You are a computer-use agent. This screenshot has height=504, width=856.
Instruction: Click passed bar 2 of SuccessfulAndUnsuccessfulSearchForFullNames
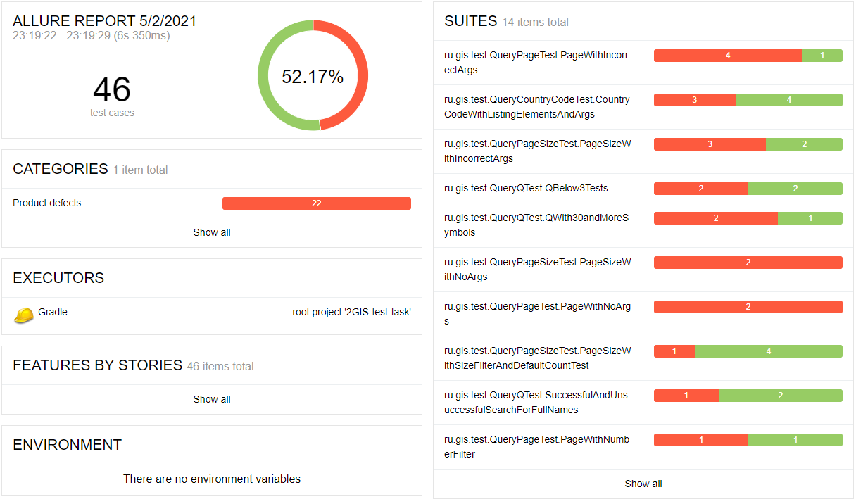pos(781,396)
